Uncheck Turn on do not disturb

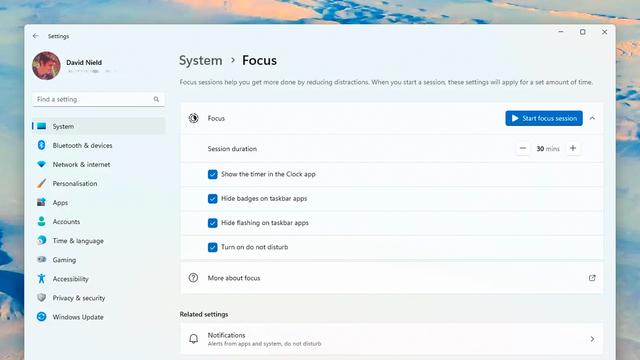tap(213, 247)
